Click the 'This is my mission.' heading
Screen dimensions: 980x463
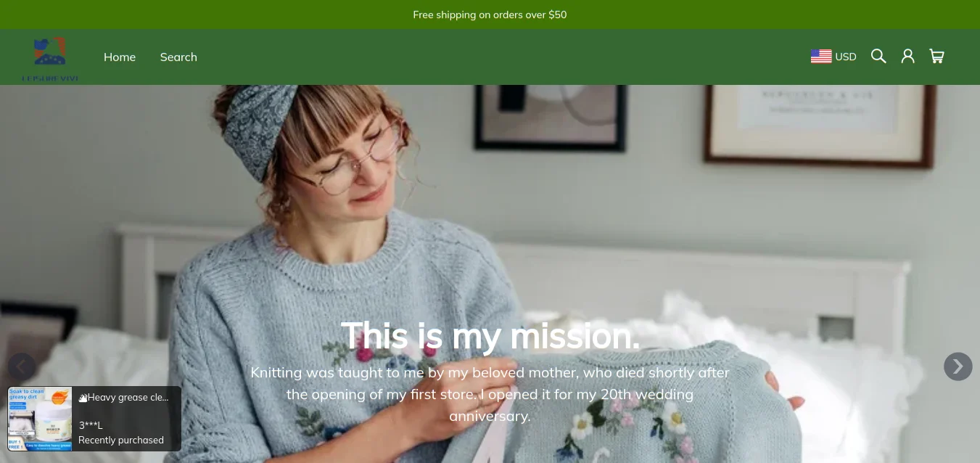tap(490, 336)
